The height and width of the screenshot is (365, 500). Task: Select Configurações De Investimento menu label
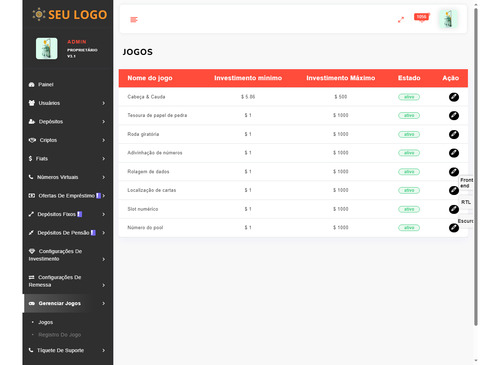click(55, 255)
